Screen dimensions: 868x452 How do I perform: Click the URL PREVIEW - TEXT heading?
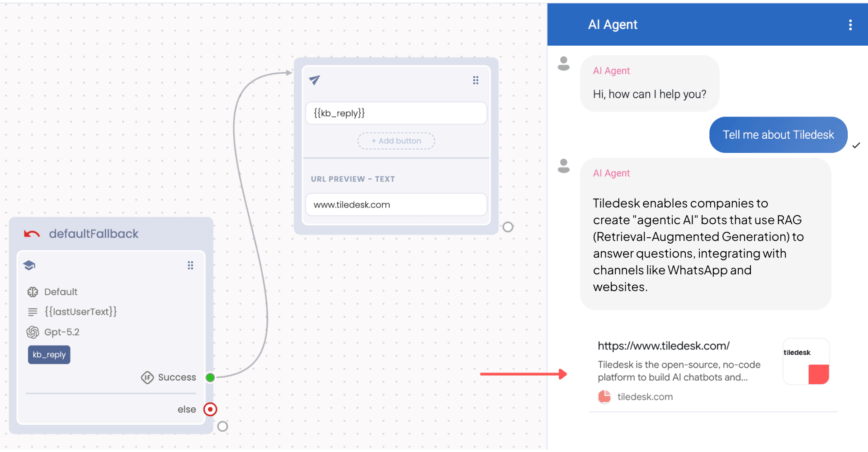pos(353,179)
